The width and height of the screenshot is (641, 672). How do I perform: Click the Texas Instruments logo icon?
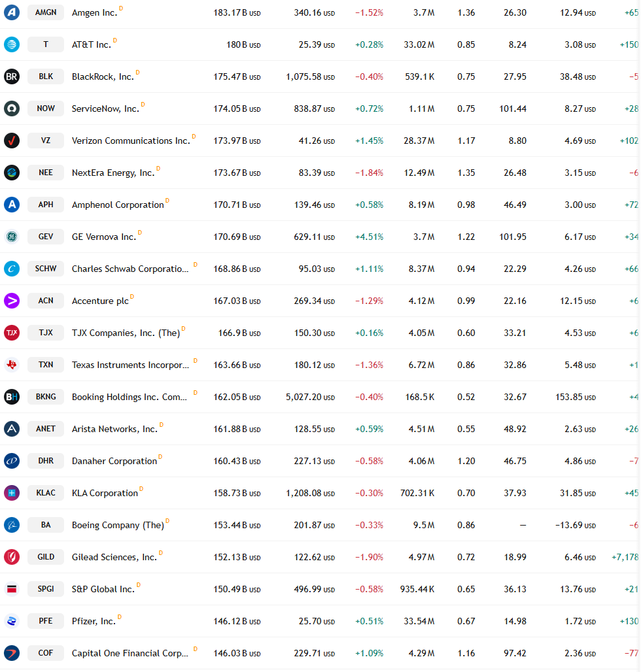[12, 365]
